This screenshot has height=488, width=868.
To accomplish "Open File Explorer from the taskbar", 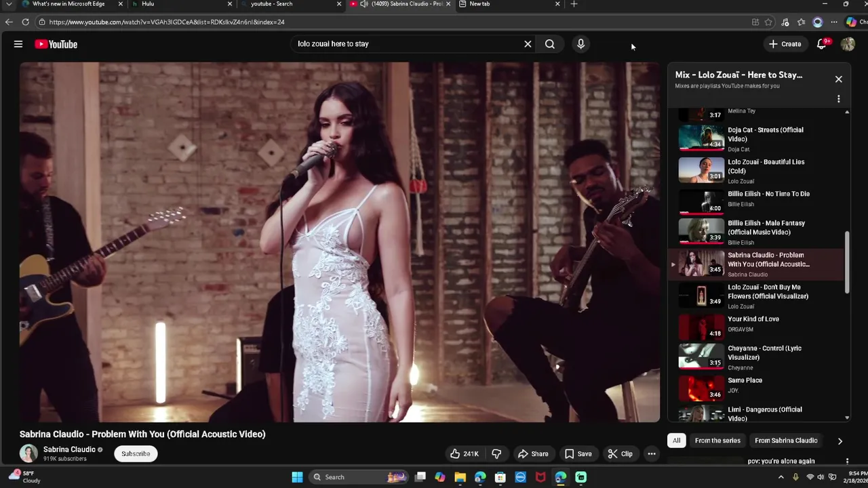I will [x=460, y=477].
